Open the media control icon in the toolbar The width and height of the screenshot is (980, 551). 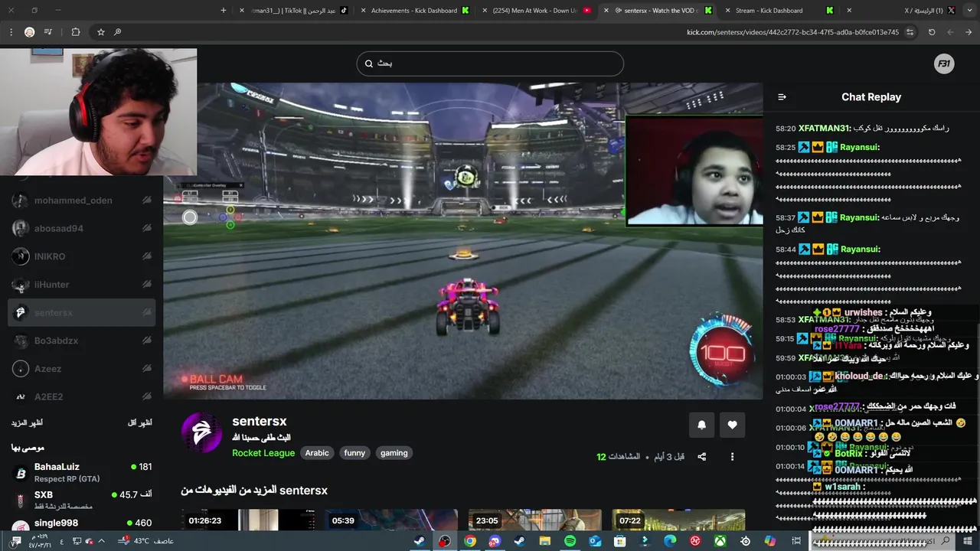pos(48,32)
